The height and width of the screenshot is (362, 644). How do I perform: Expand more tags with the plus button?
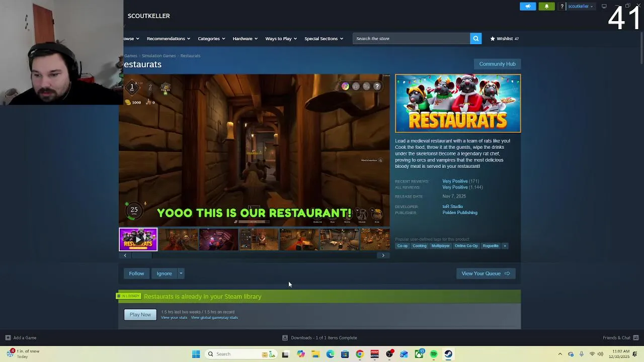[505, 246]
